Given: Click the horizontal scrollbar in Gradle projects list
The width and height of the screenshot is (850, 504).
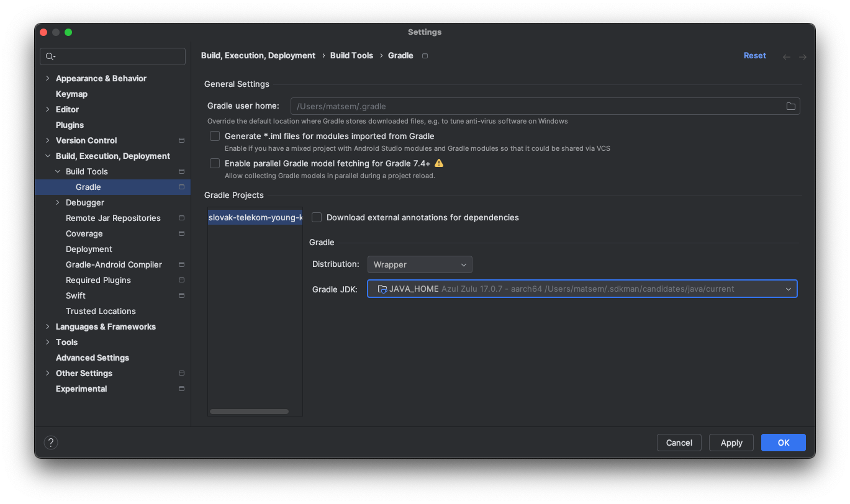Looking at the screenshot, I should pos(249,412).
